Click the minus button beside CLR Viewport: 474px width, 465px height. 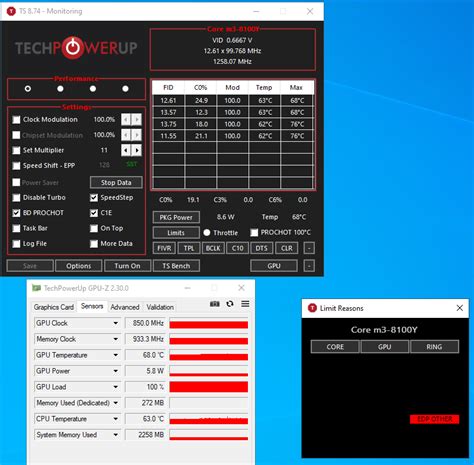[x=309, y=248]
